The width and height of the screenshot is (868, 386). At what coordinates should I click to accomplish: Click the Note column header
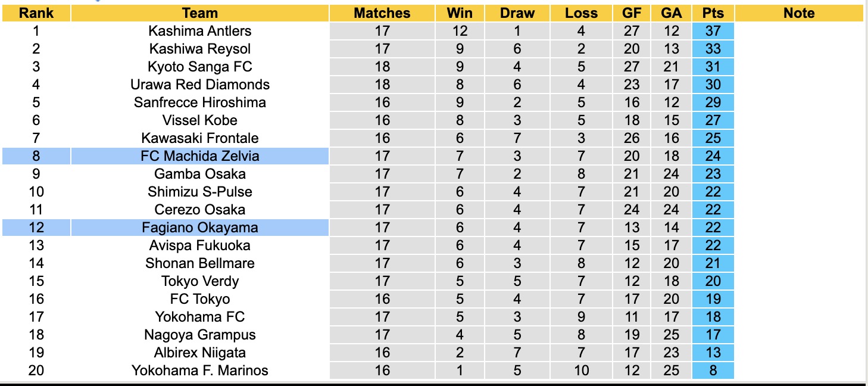(x=799, y=13)
